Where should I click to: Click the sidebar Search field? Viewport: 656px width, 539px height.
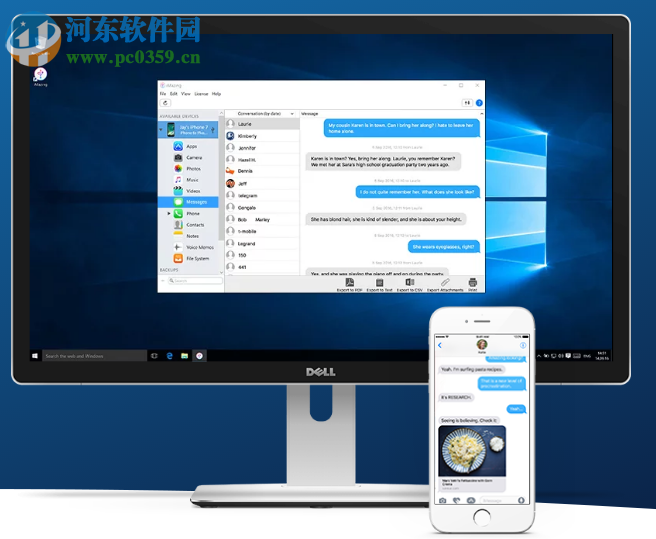[x=195, y=281]
